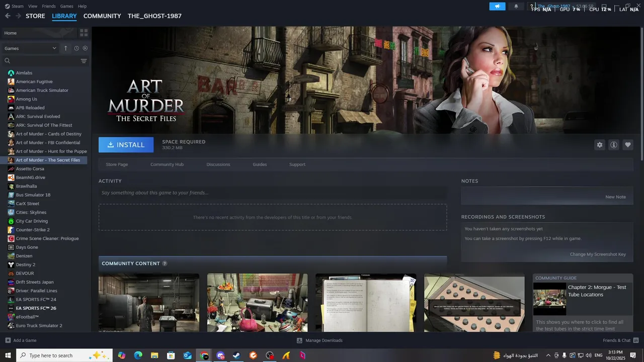Open the Community Hub link
Viewport: 644px width, 362px height.
tap(167, 164)
